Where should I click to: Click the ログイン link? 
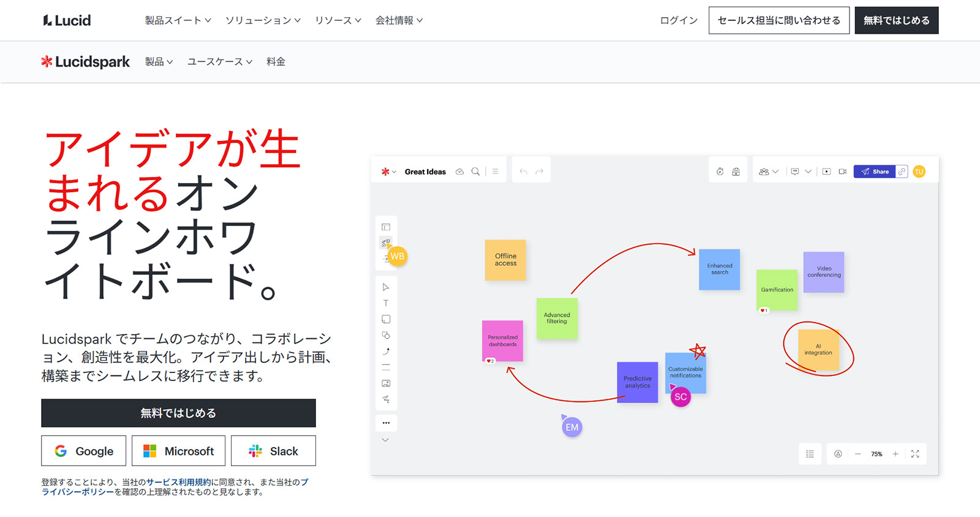coord(679,20)
